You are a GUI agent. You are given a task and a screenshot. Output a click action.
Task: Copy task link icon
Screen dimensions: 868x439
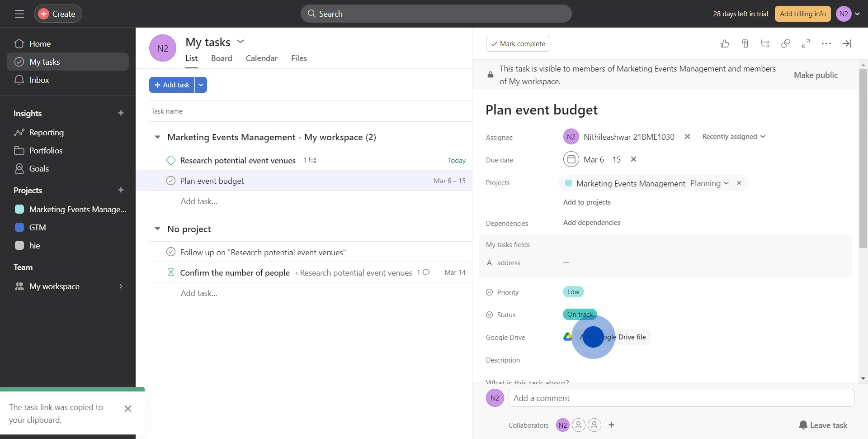tap(786, 43)
